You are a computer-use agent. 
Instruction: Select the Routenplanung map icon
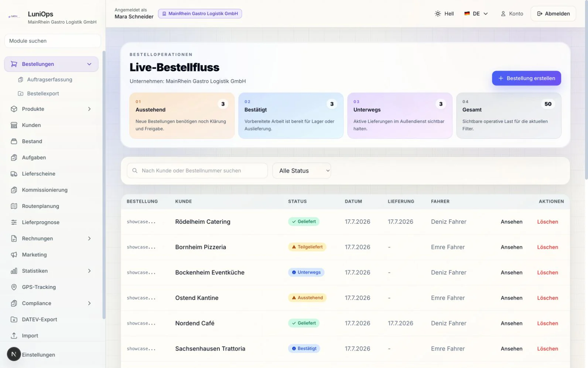click(x=14, y=206)
